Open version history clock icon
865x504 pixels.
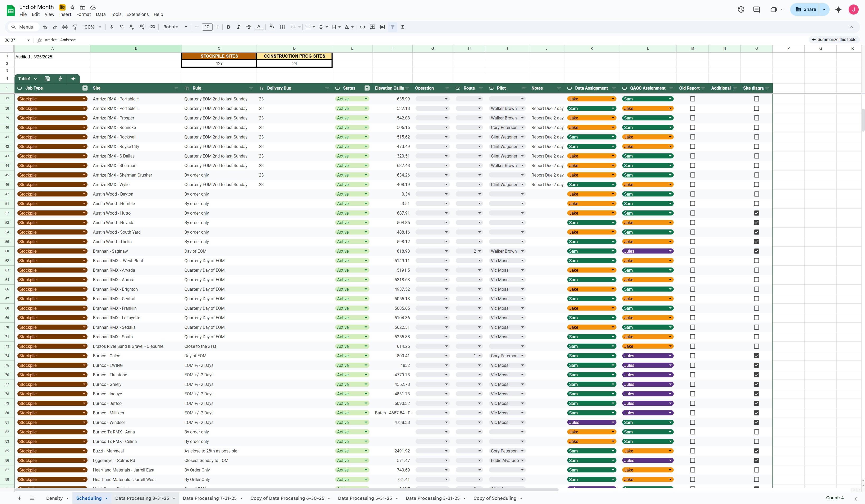(x=741, y=10)
